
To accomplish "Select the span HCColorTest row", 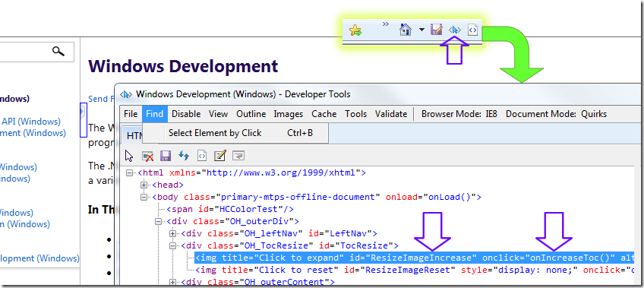I will pos(230,210).
